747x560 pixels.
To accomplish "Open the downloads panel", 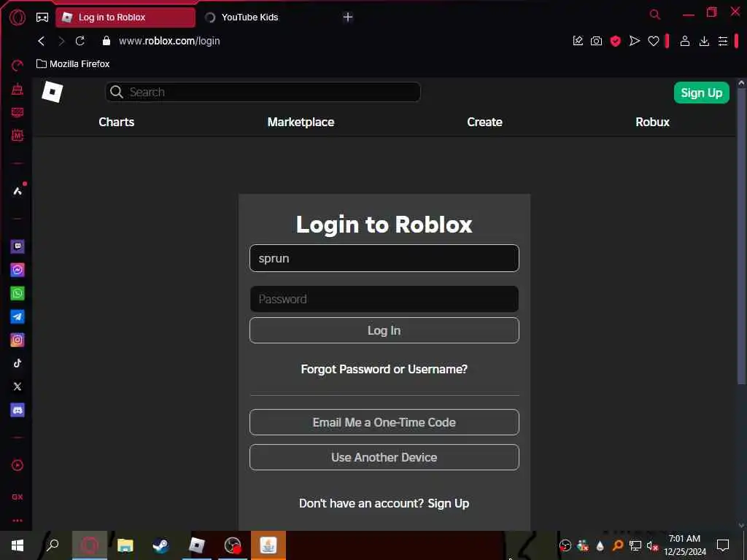I will 704,41.
